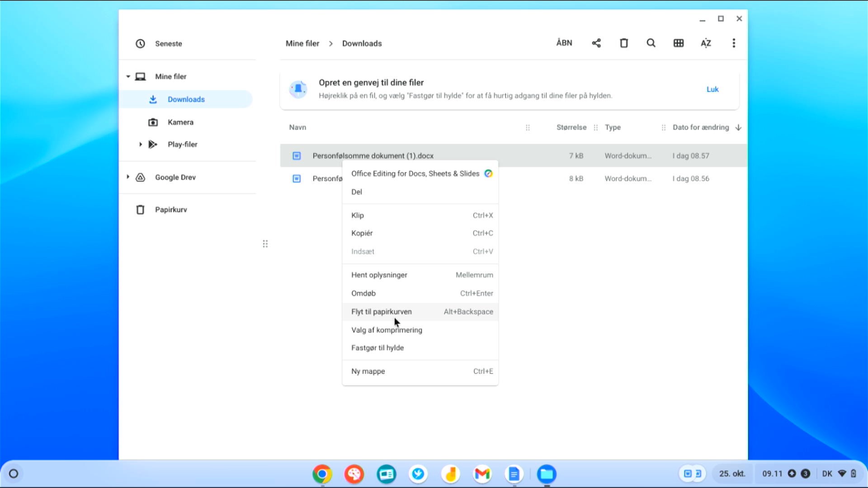Expand the Google Drev tree item

point(128,177)
